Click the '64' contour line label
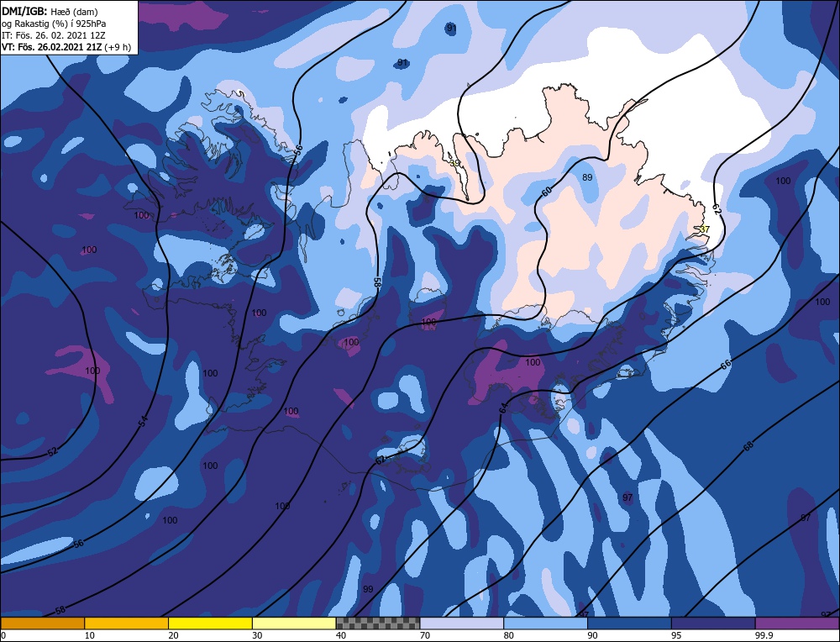Image resolution: width=840 pixels, height=642 pixels. 503,408
